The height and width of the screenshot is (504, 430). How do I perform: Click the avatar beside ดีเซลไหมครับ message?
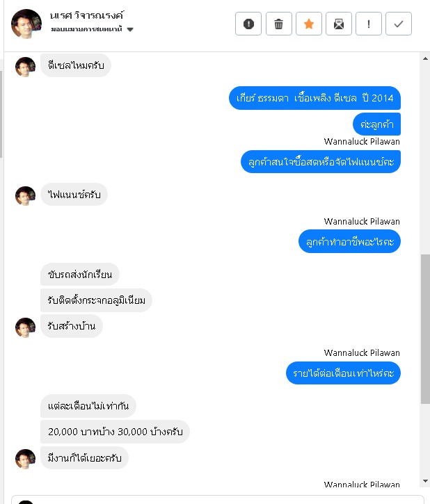[x=26, y=67]
